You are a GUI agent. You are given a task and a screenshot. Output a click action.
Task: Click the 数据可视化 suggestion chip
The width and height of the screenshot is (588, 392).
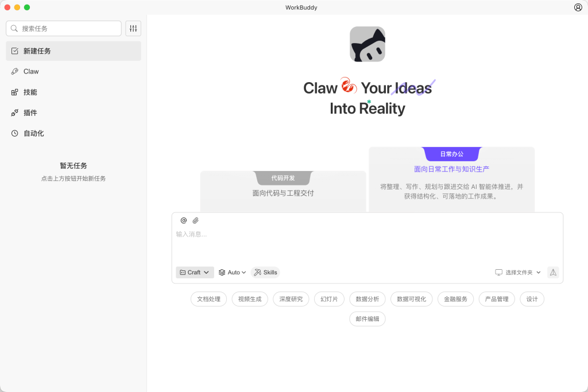click(x=411, y=299)
